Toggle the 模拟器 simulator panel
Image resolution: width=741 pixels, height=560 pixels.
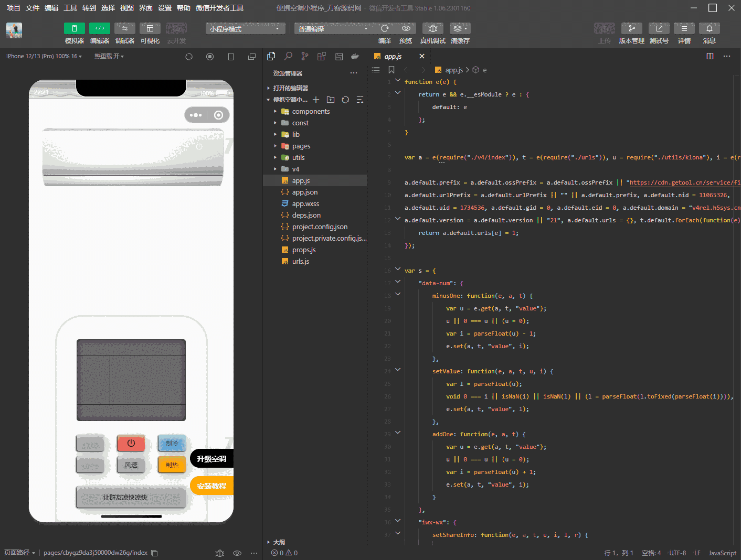[74, 28]
